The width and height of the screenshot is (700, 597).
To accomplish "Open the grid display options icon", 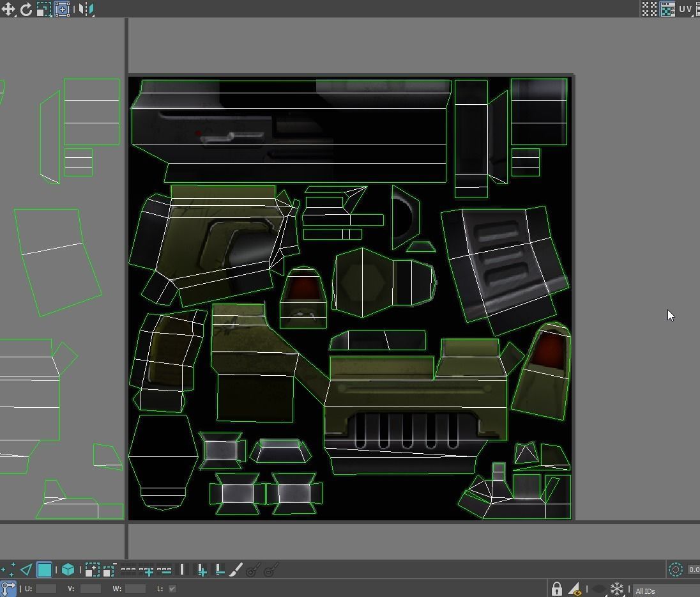I will point(649,9).
